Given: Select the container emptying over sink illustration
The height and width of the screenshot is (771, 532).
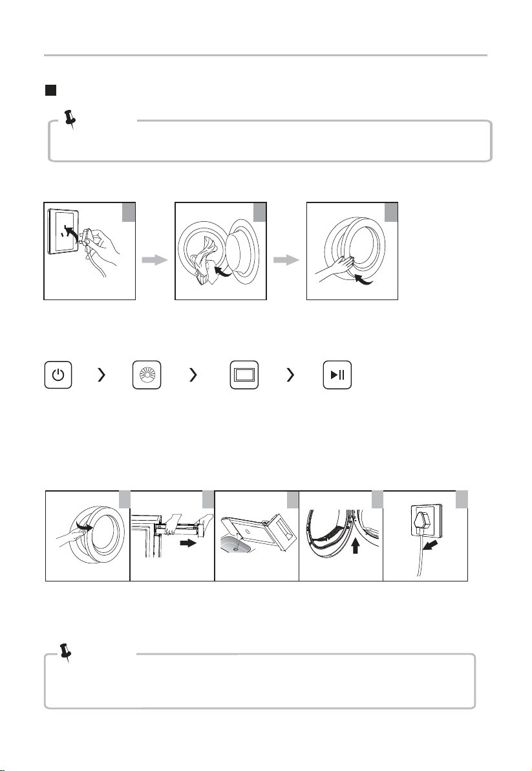Looking at the screenshot, I should [x=257, y=536].
